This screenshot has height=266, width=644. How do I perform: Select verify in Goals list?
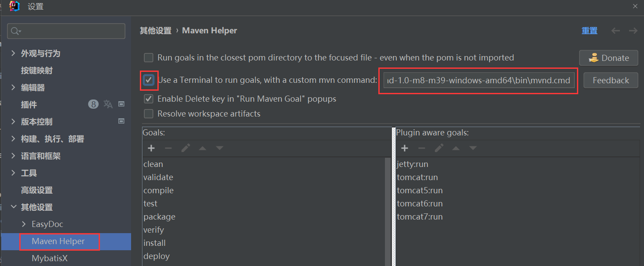click(153, 230)
